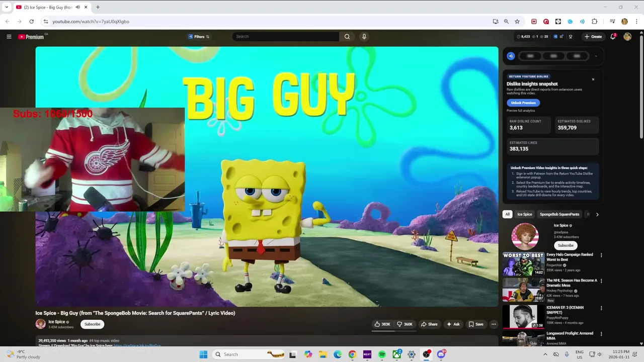Open Chrome zoom magnifier icon
The image size is (644, 362).
click(x=506, y=22)
